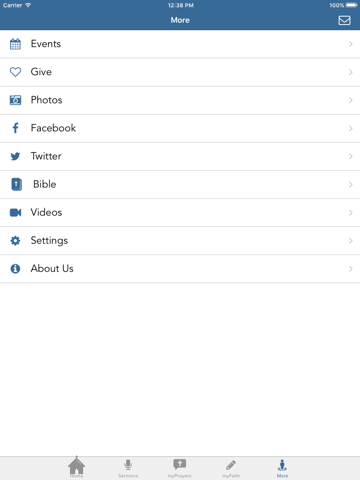360x480 pixels.
Task: Click the Settings gear icon
Action: (x=15, y=240)
